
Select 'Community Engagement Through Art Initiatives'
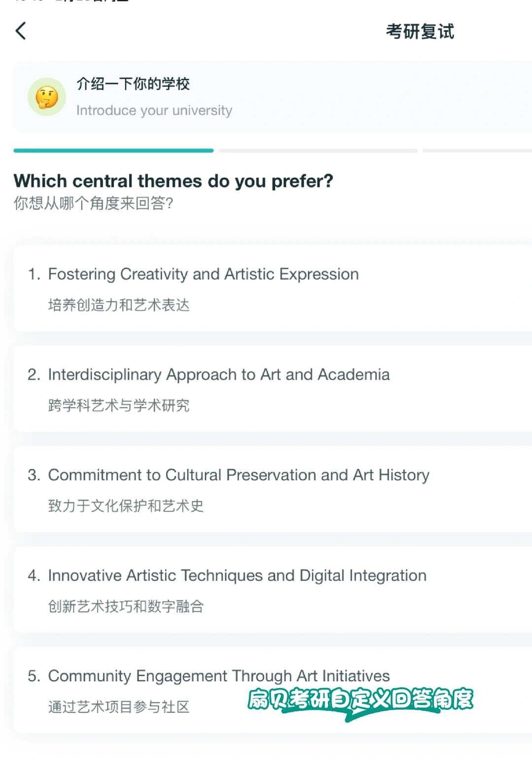219,676
